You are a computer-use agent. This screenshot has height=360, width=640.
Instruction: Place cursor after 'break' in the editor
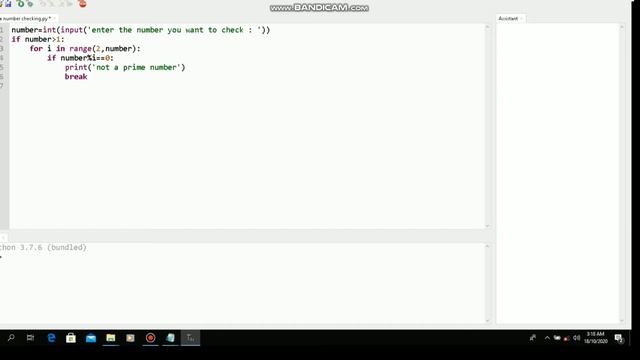click(88, 77)
